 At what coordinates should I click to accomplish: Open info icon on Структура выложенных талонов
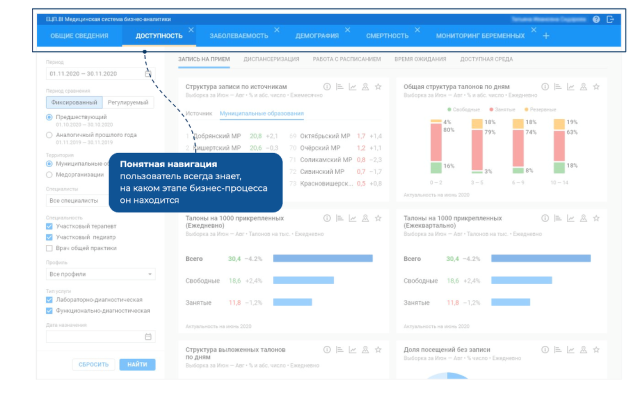(327, 350)
